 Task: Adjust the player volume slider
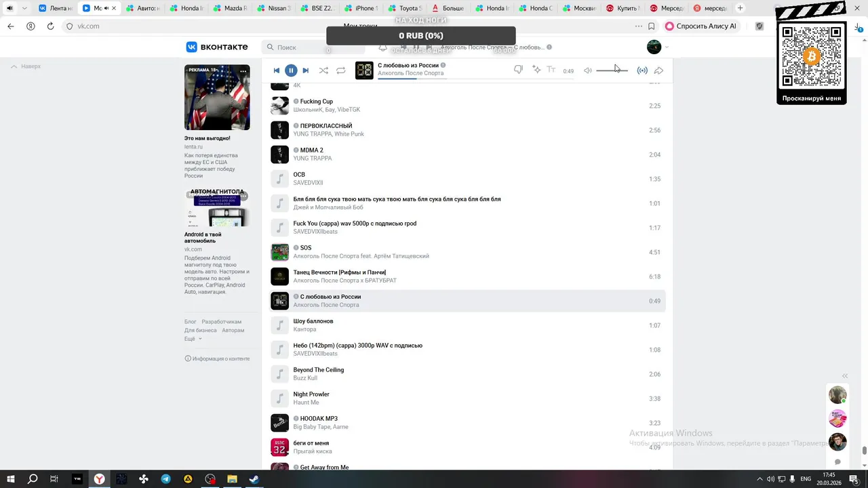coord(612,70)
